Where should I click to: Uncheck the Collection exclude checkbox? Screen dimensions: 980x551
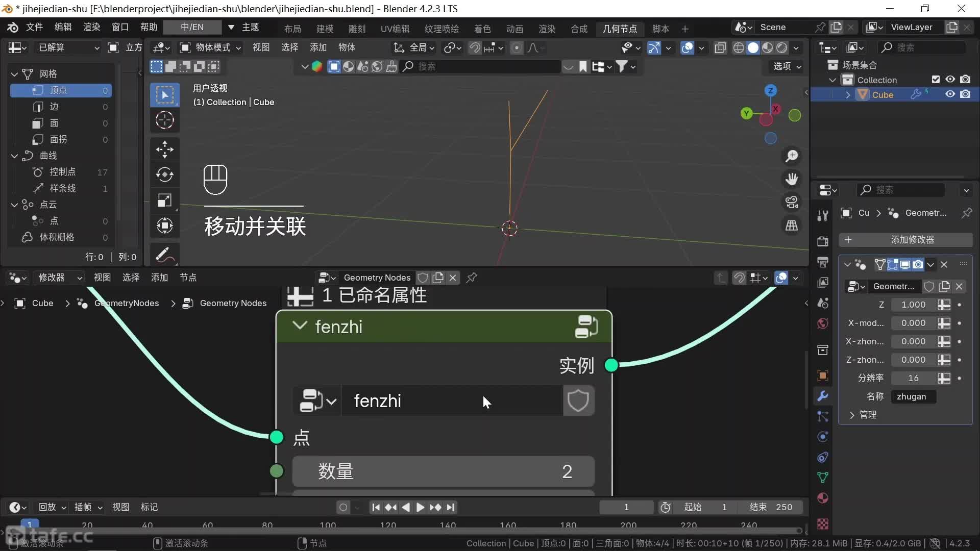pos(936,80)
